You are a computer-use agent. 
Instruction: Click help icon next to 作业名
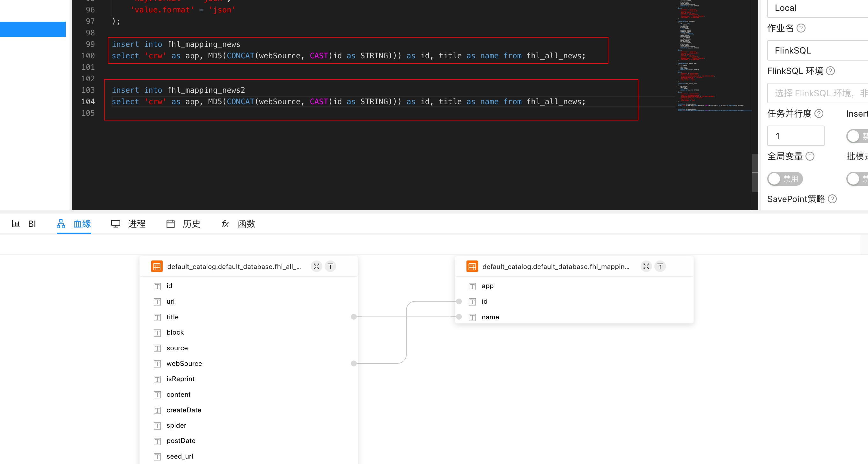click(x=801, y=28)
